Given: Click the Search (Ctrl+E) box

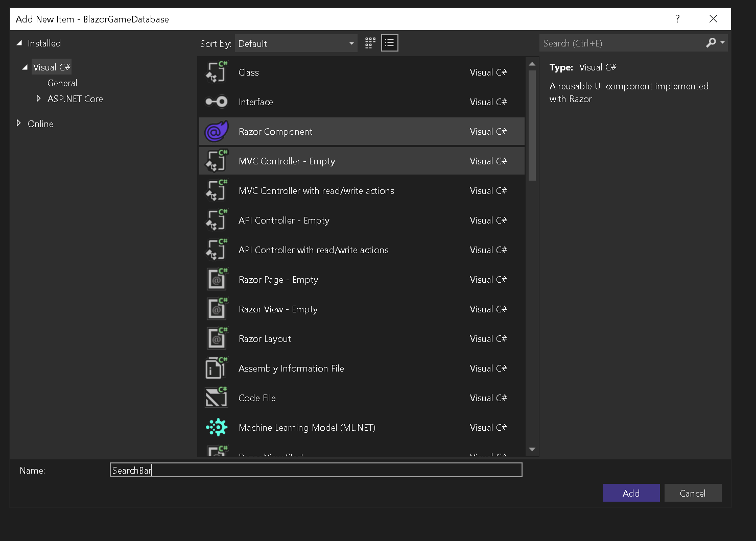Looking at the screenshot, I should tap(622, 43).
